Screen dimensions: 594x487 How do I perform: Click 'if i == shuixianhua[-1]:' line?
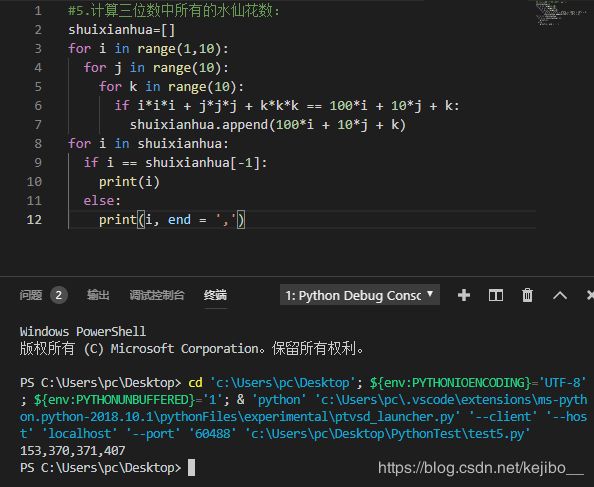pyautogui.click(x=175, y=162)
